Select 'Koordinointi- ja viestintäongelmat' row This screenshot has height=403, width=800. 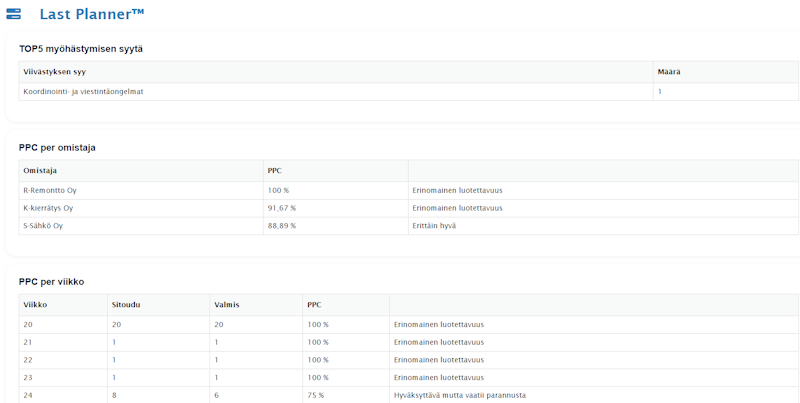(408, 92)
